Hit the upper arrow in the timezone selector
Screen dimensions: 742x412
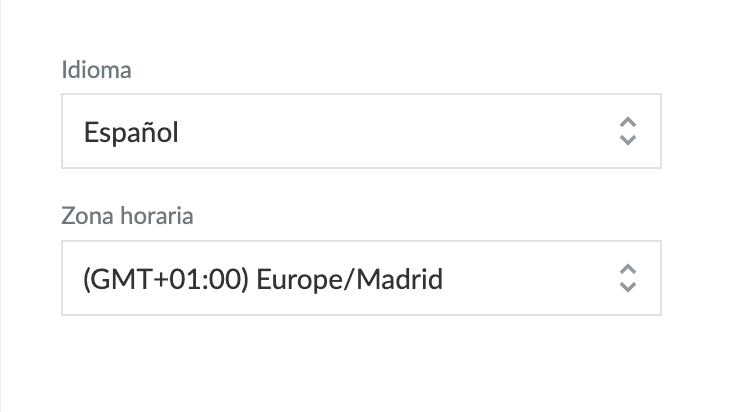point(628,269)
